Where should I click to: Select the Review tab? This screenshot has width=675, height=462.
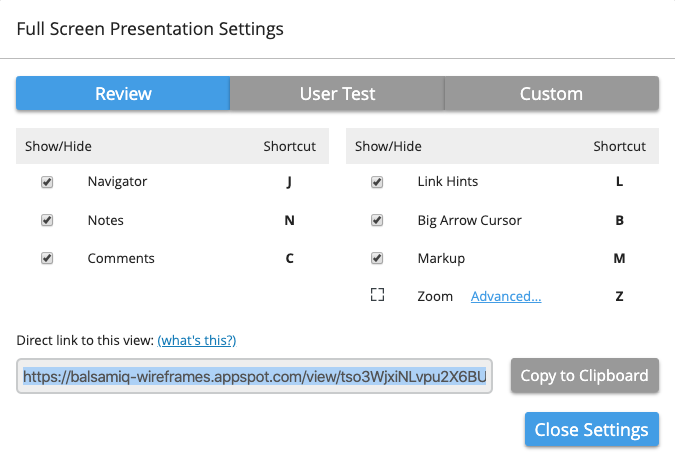[123, 94]
